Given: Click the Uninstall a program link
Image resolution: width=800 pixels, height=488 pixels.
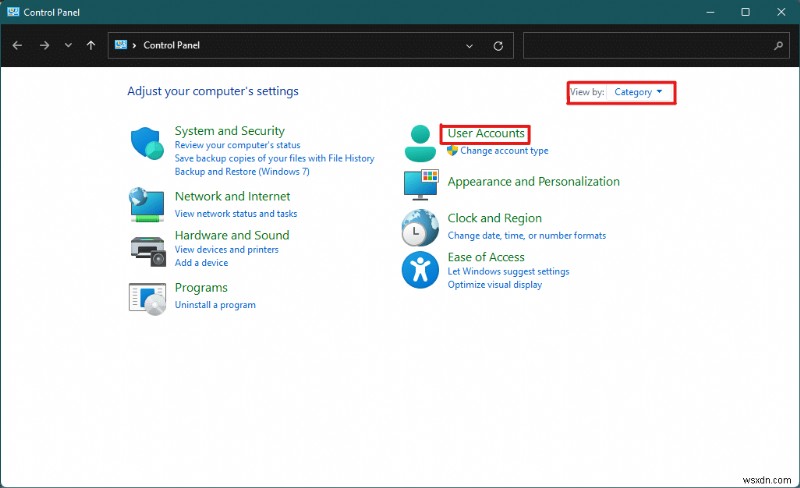Looking at the screenshot, I should [215, 305].
